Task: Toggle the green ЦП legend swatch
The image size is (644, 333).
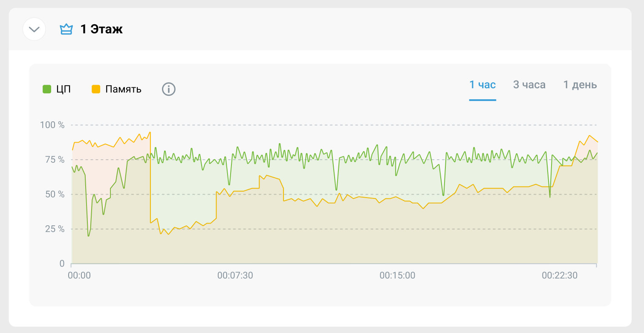Action: [x=47, y=89]
